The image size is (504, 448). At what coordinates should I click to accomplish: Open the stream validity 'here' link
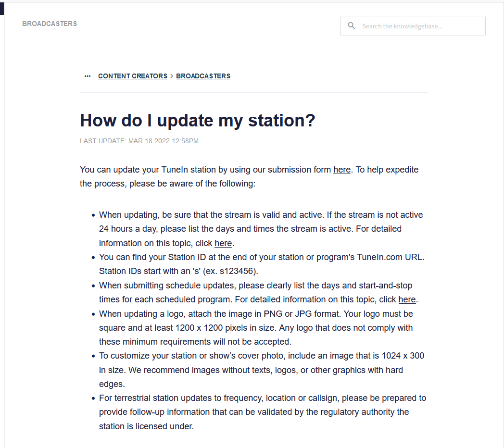tap(223, 243)
